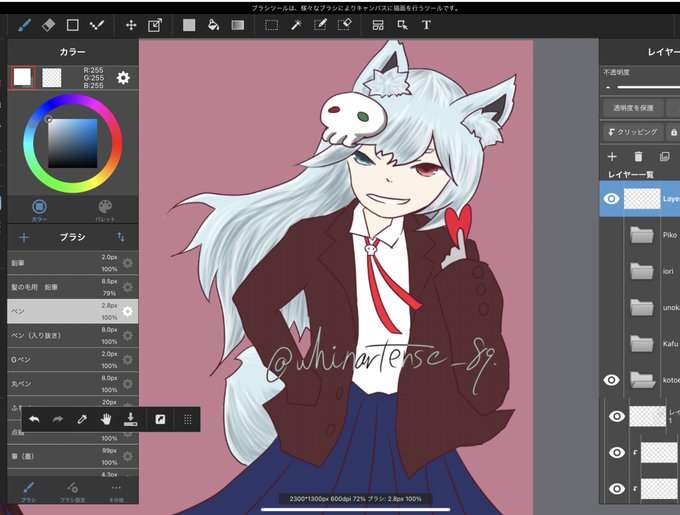
Task: Select the Transform tool
Action: [155, 25]
